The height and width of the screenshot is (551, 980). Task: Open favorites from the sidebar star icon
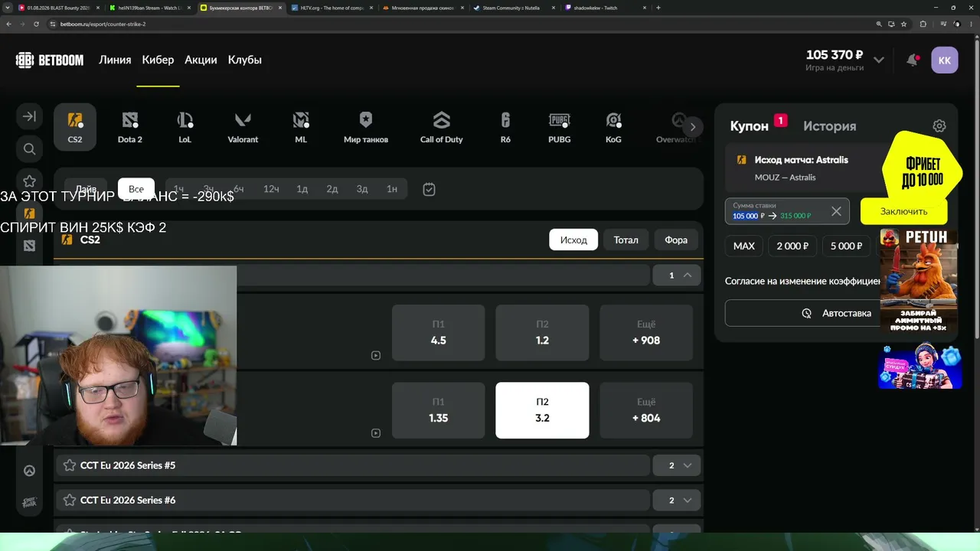click(x=29, y=181)
